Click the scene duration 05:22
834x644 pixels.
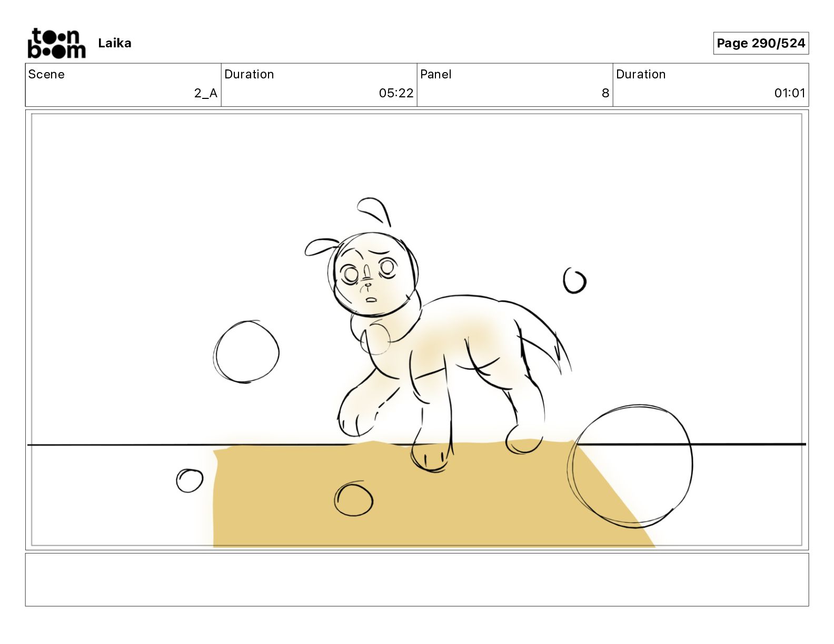point(396,93)
